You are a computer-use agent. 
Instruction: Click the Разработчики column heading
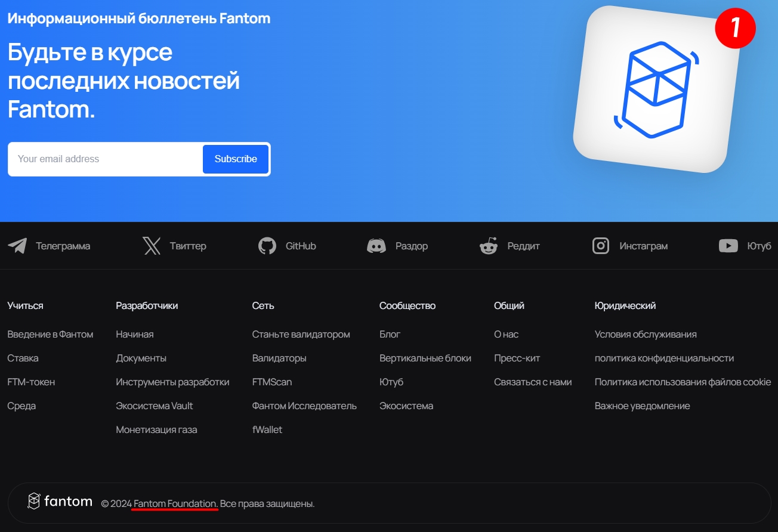[x=147, y=306]
